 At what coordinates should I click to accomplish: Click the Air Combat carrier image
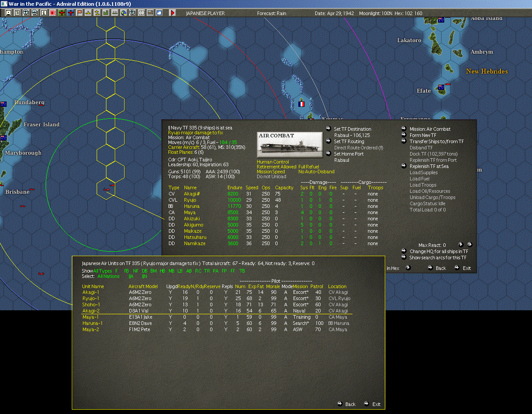coord(290,145)
